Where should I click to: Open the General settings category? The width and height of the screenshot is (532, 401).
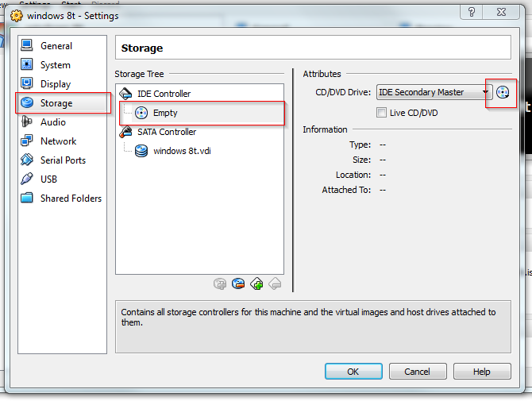[x=62, y=45]
